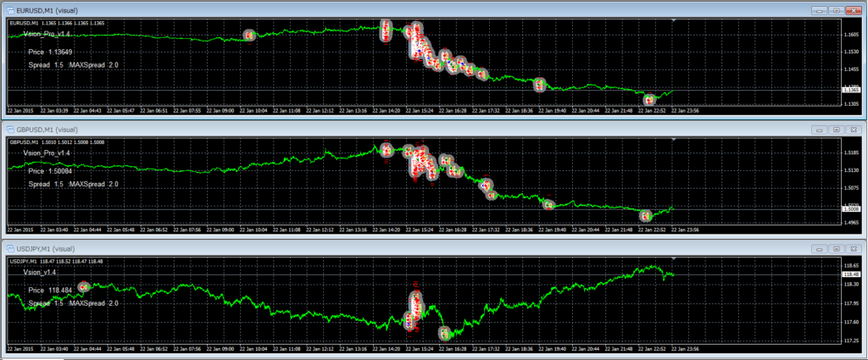This screenshot has height=360, width=868.
Task: Click the Vsion_v1.4 label on USDJPY chart
Action: (40, 273)
